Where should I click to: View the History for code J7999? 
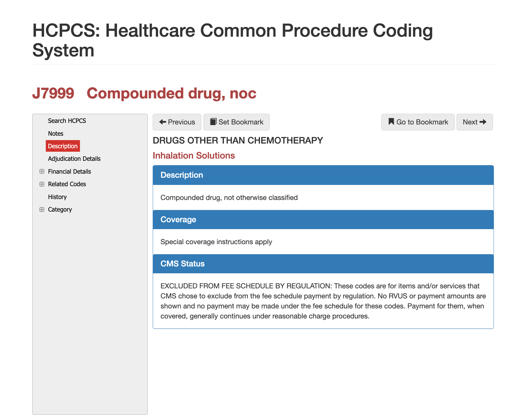[x=57, y=197]
